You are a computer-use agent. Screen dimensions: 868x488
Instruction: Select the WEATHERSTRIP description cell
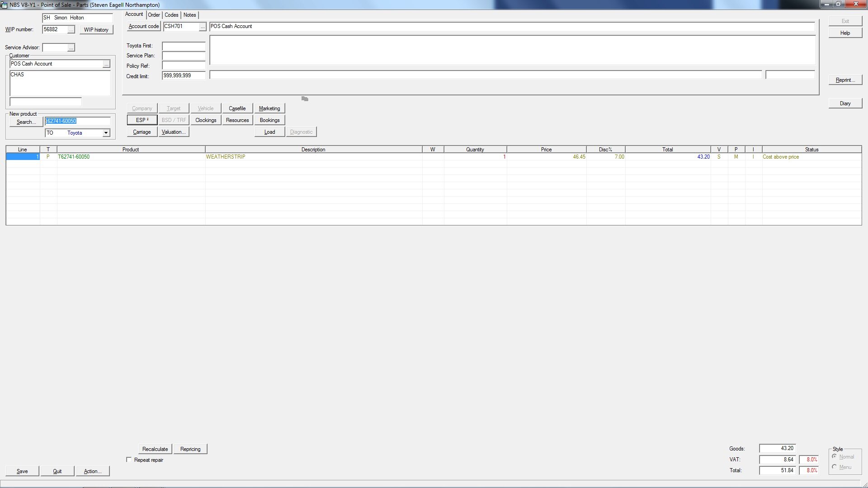coord(314,157)
